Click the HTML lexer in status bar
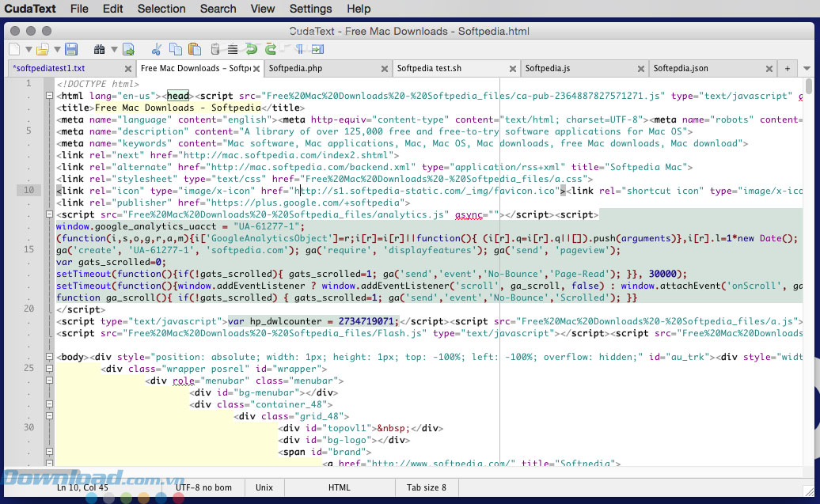Image resolution: width=820 pixels, height=504 pixels. 339,487
